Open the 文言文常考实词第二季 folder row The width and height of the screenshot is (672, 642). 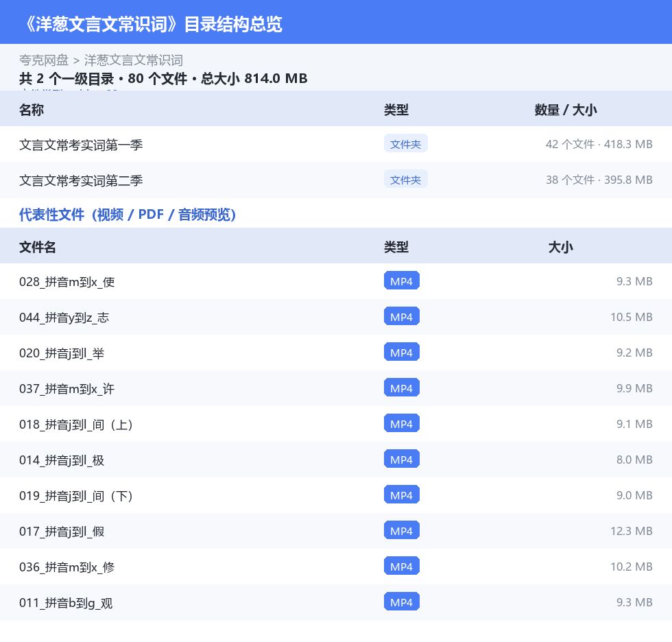(336, 180)
